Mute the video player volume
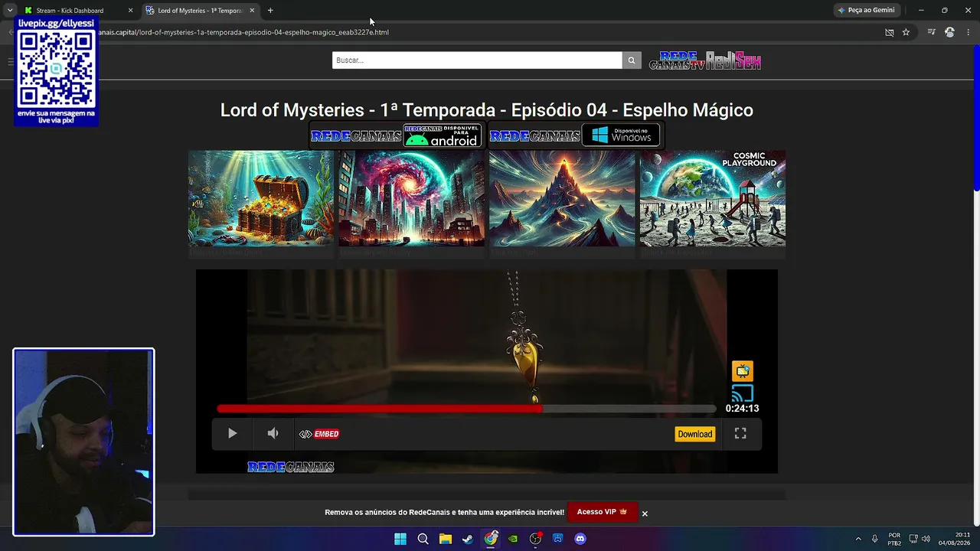 pyautogui.click(x=273, y=434)
